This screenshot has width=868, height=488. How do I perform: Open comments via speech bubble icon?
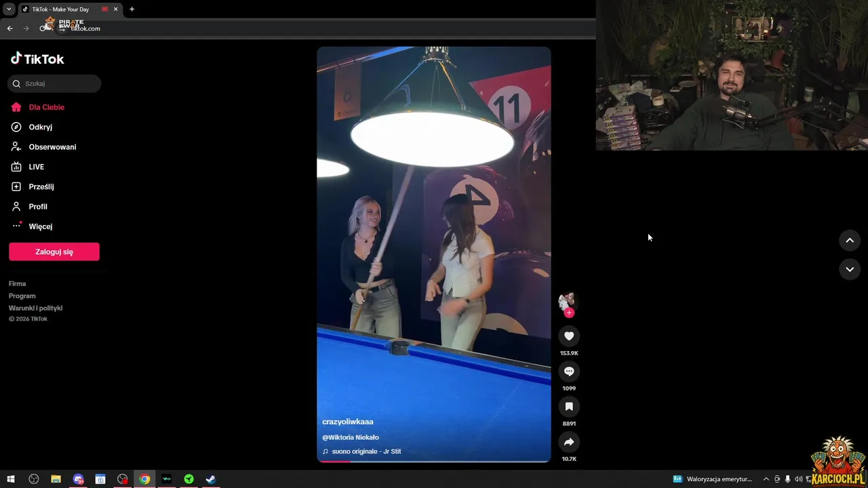[569, 371]
